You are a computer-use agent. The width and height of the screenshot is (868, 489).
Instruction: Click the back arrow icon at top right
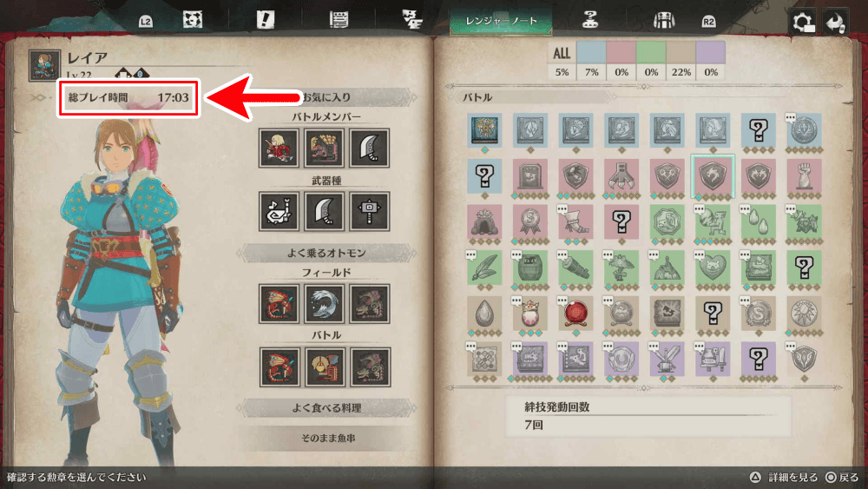tap(835, 23)
